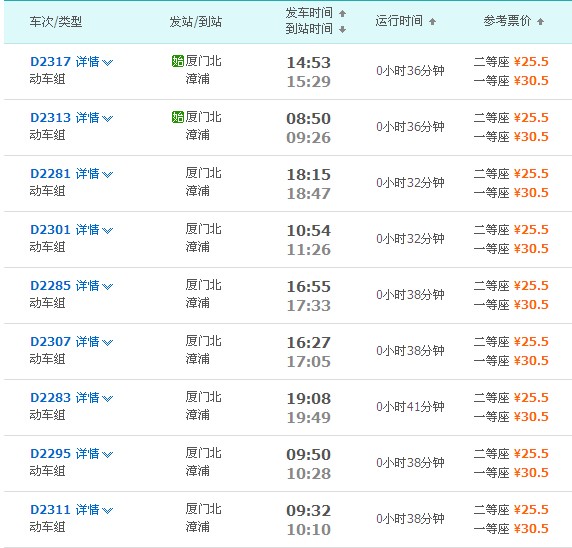This screenshot has width=572, height=548.
Task: Click duration 0小时32分钟 for D2281
Action: coord(410,183)
